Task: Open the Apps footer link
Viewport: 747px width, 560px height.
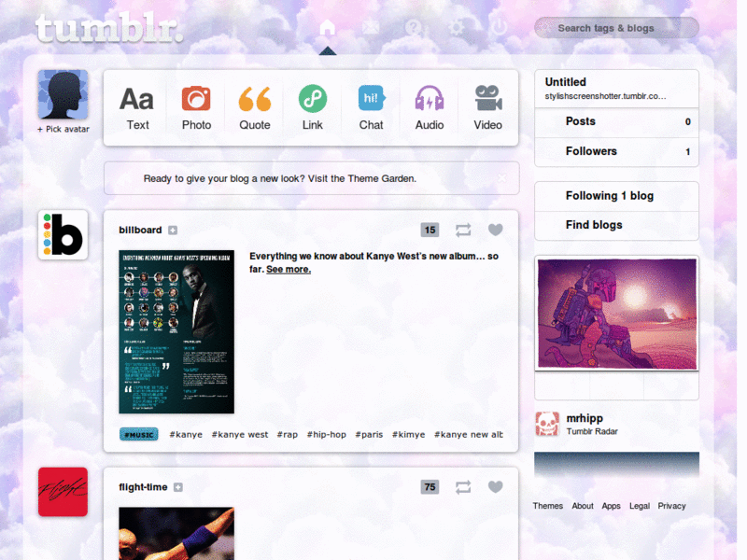Action: (x=612, y=506)
